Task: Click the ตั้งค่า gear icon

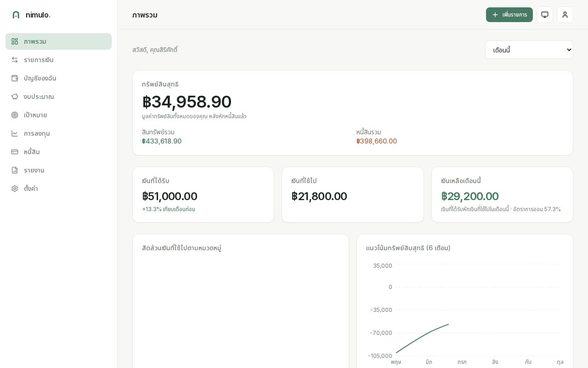Action: [15, 189]
